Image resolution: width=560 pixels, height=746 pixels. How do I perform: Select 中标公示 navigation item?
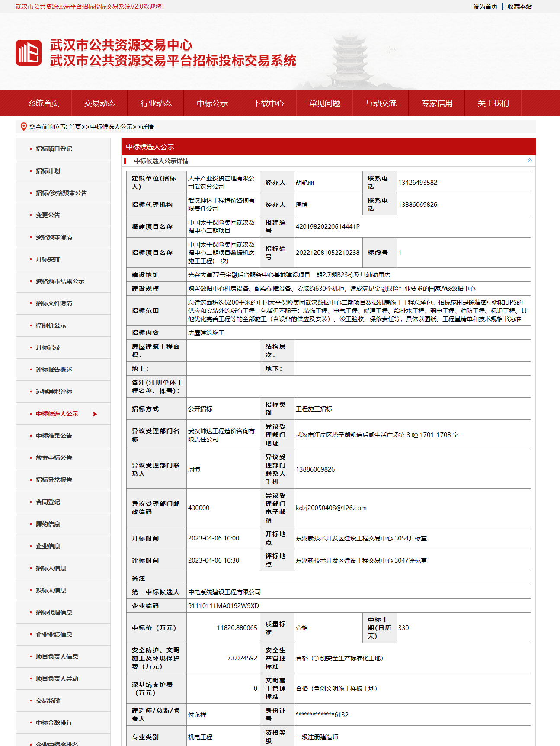(x=212, y=103)
